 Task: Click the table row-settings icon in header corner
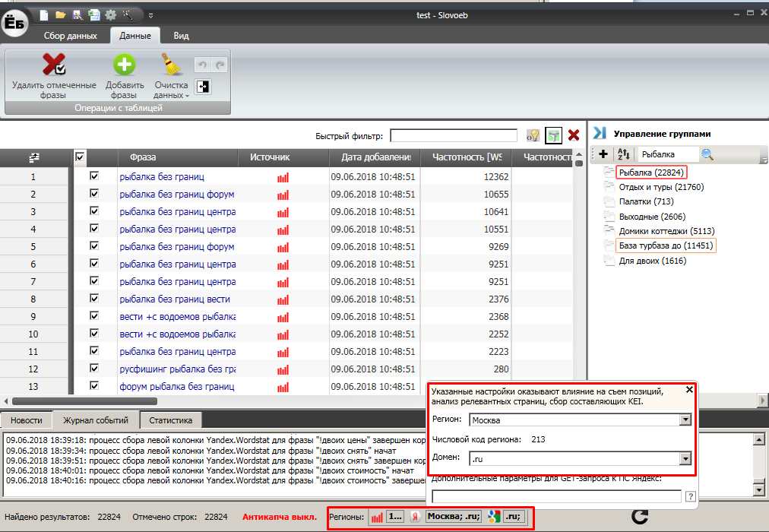point(34,157)
